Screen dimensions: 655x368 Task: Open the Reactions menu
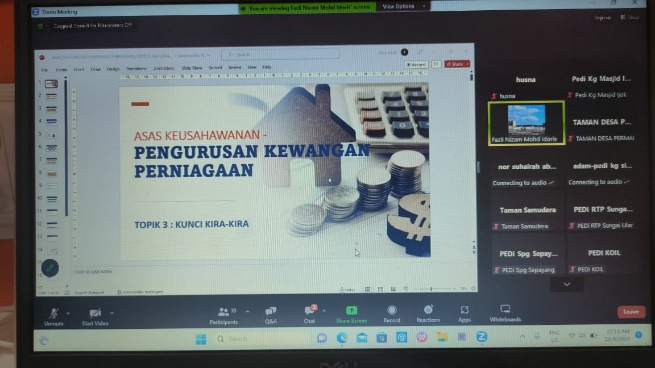428,313
